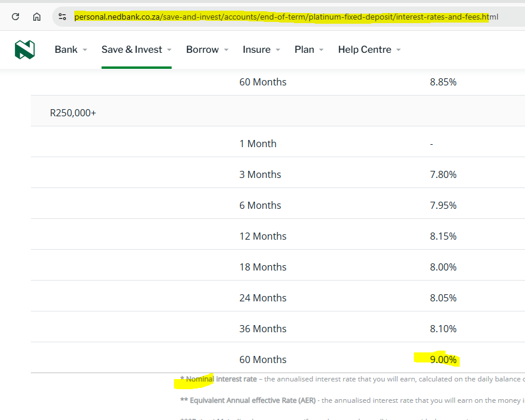Open site information icon in address bar
This screenshot has width=525, height=420.
click(x=62, y=17)
